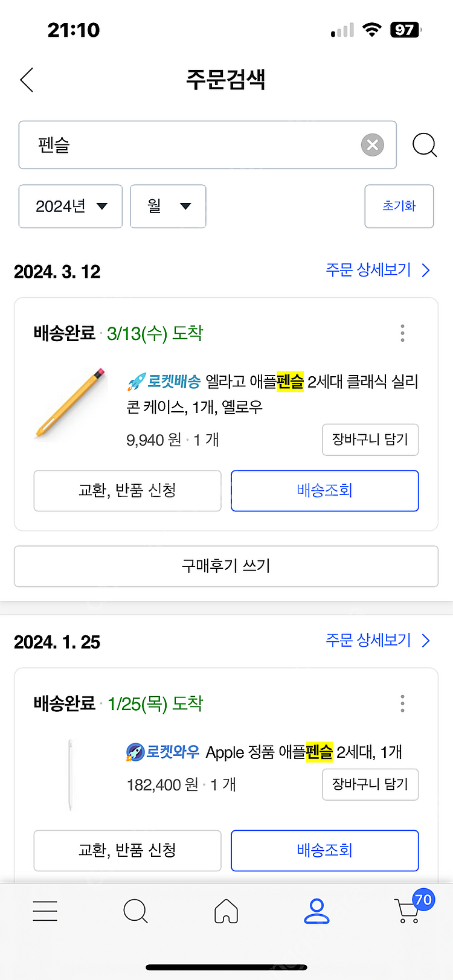Open the 2024년 year dropdown
This screenshot has width=453, height=980.
pos(71,207)
